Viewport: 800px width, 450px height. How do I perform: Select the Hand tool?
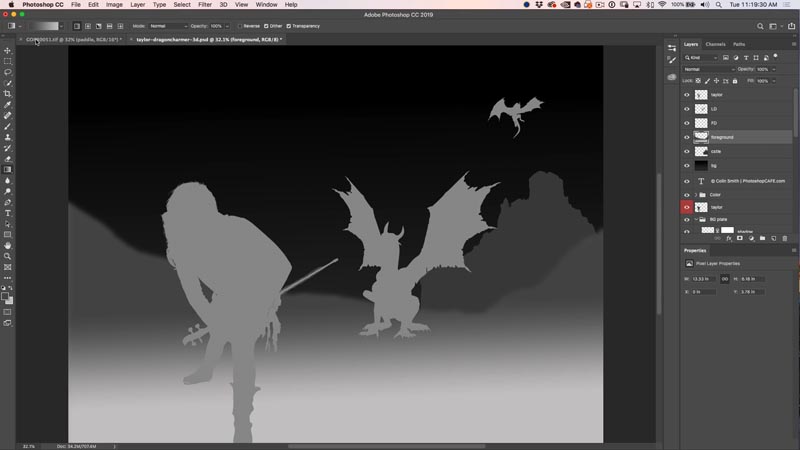[8, 246]
